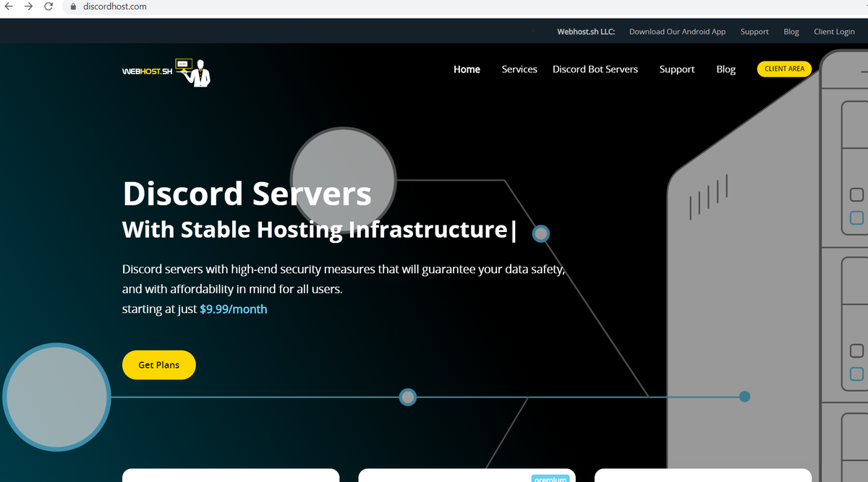868x482 pixels.
Task: Click the browser forward arrow
Action: coord(29,7)
